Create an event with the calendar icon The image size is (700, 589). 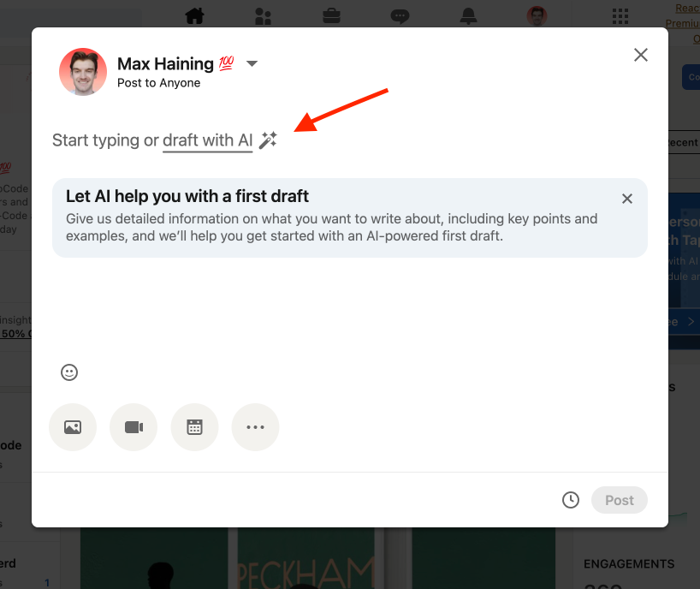194,427
